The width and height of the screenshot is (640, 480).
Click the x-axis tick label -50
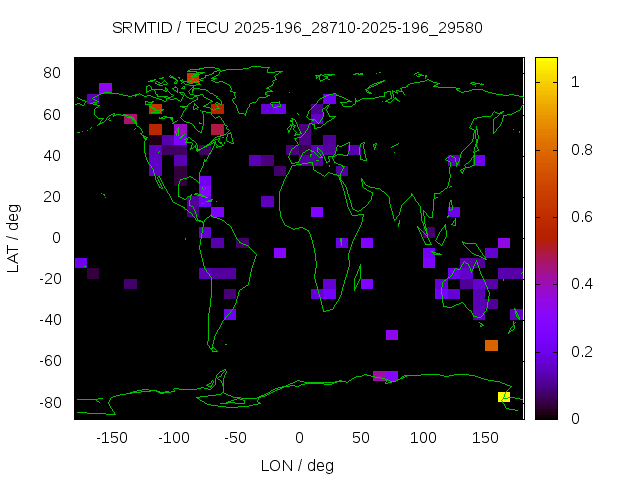[x=236, y=438]
